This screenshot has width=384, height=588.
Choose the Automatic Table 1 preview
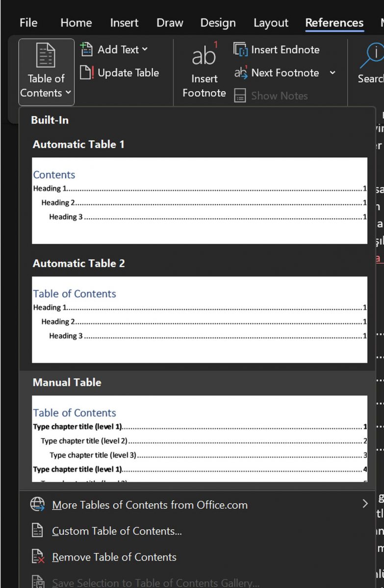point(199,200)
